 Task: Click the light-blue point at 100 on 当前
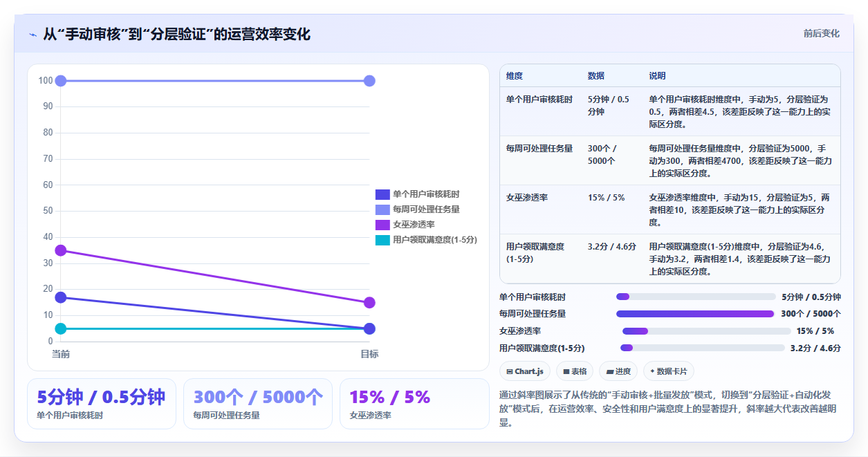point(61,81)
